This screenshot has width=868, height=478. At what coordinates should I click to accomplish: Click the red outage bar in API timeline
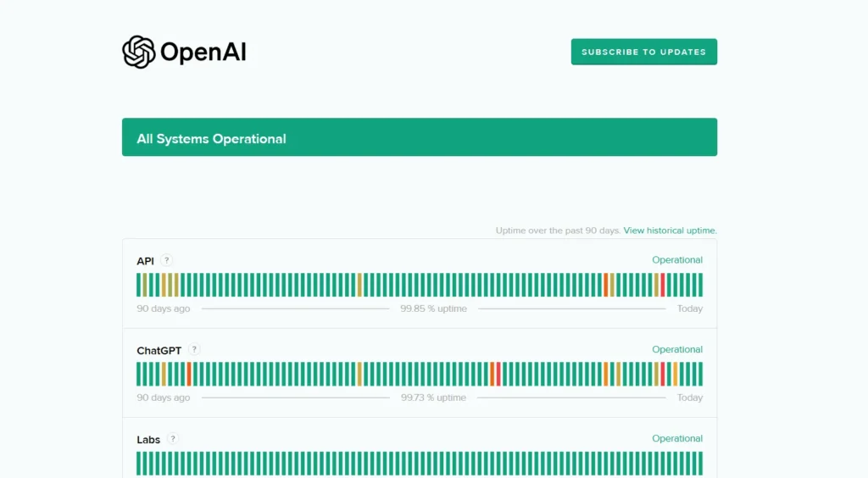click(x=663, y=285)
